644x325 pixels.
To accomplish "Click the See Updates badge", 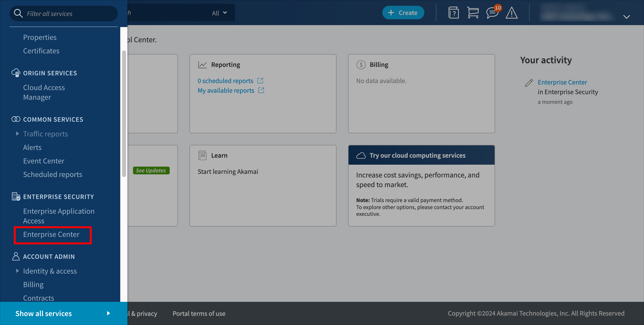I will tap(151, 170).
